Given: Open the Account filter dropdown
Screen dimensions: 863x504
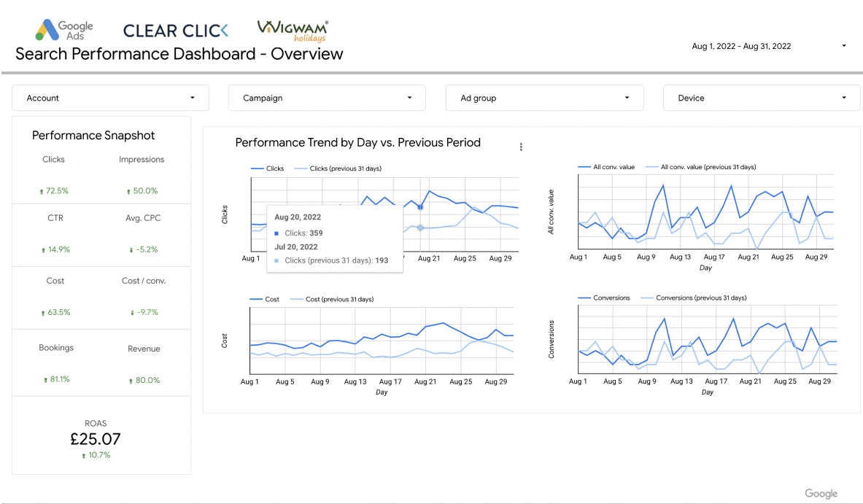Looking at the screenshot, I should pos(111,98).
